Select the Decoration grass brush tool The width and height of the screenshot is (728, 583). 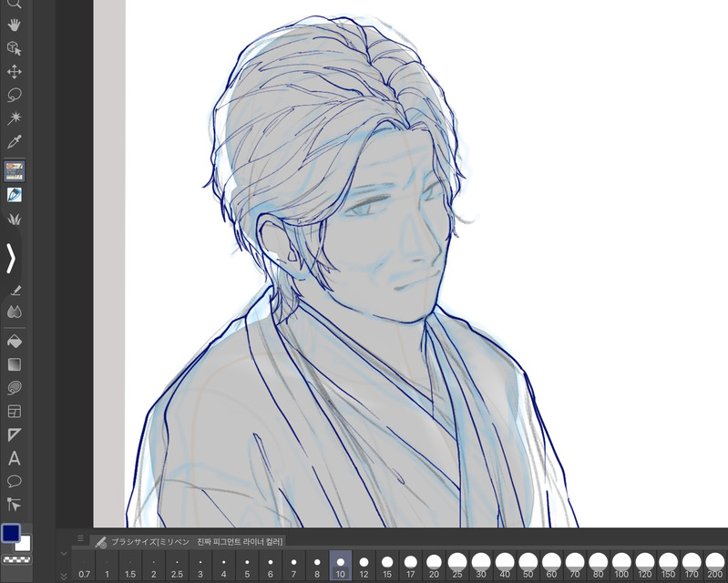(14, 218)
